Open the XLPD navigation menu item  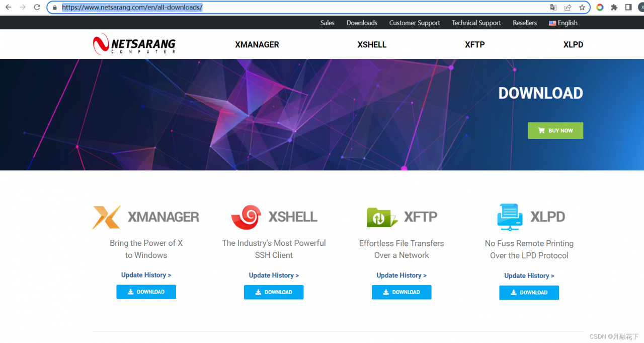click(x=573, y=44)
